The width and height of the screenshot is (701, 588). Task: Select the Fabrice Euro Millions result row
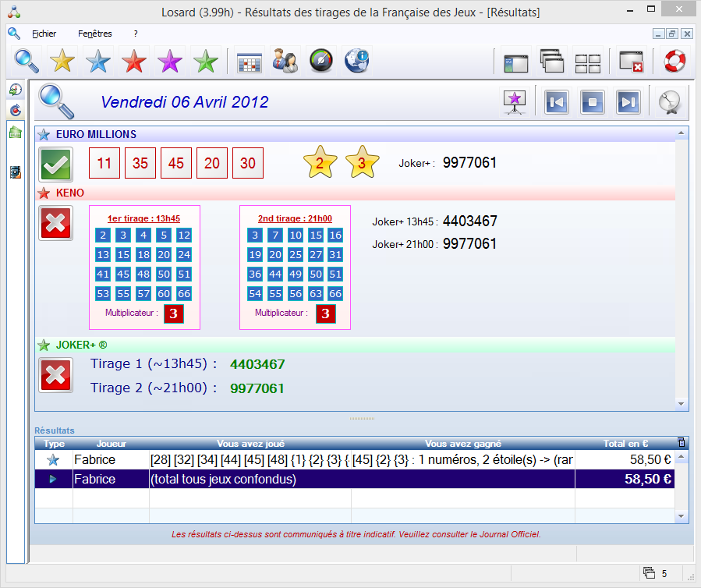(x=355, y=459)
